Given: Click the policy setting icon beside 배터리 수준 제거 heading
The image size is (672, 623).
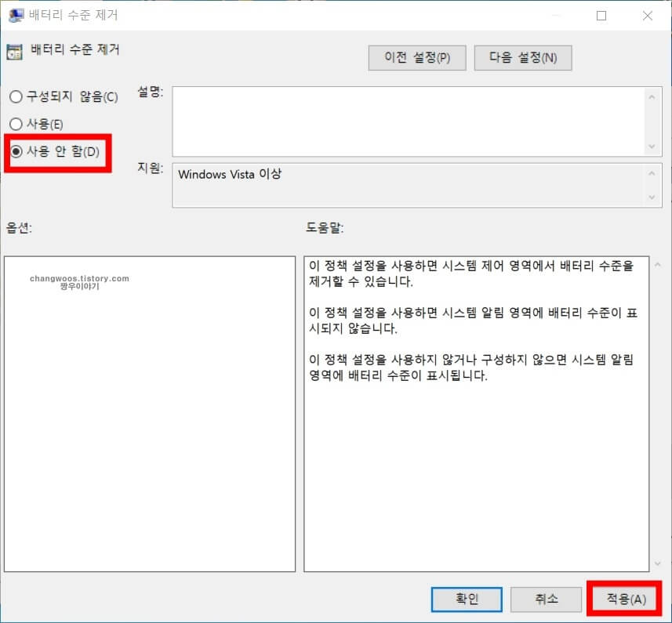Looking at the screenshot, I should click(13, 51).
